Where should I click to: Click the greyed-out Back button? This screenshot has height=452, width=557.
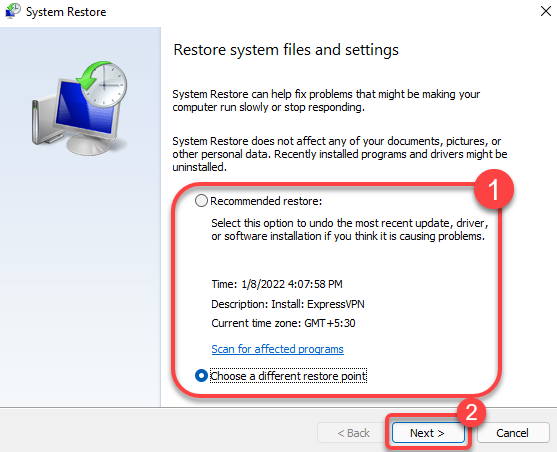(x=353, y=433)
